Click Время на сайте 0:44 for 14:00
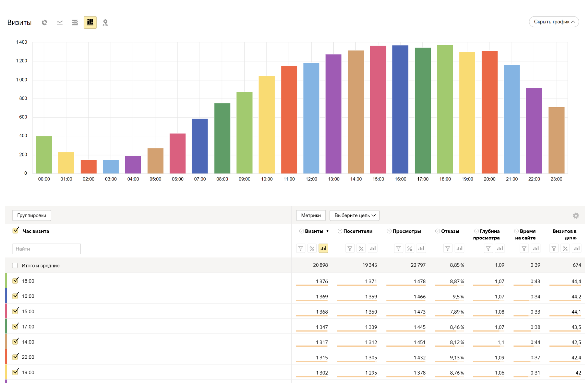 click(x=535, y=342)
